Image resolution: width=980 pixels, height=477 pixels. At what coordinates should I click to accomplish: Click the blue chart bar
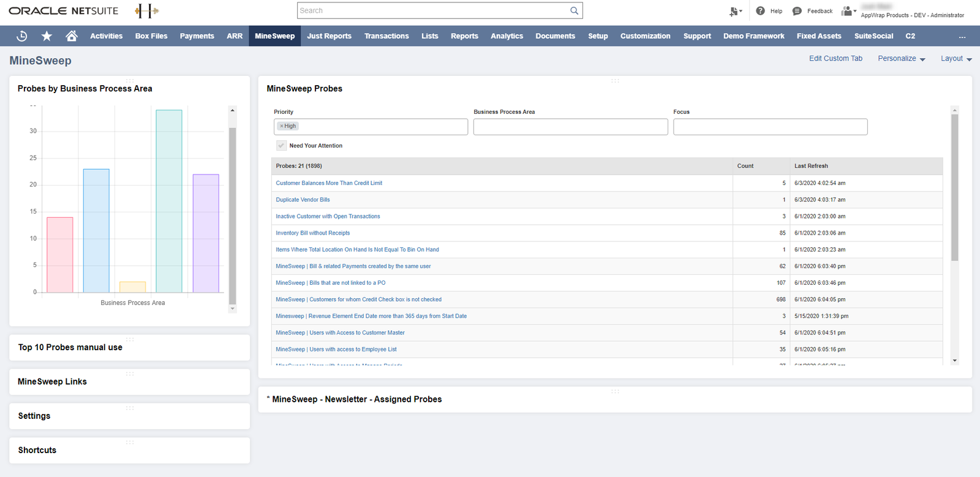[x=96, y=231]
